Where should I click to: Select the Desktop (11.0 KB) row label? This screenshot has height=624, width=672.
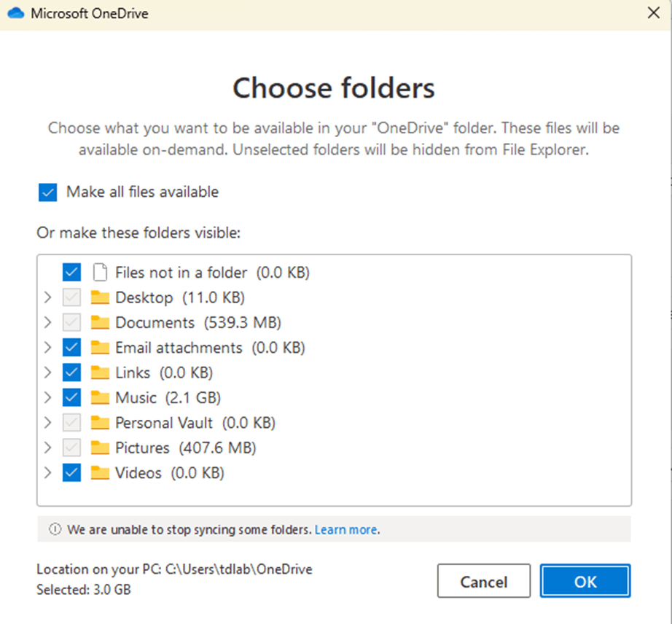click(180, 297)
